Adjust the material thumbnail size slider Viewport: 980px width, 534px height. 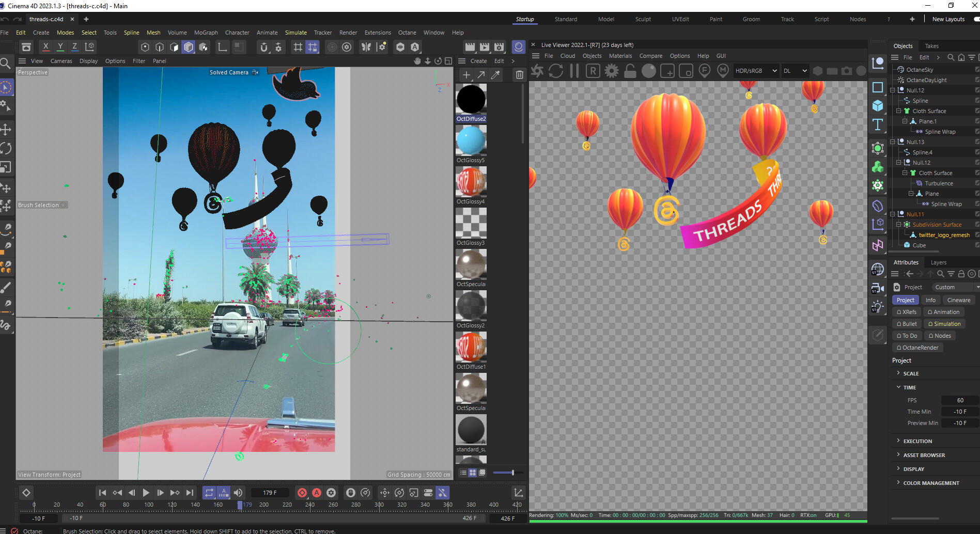(x=512, y=473)
